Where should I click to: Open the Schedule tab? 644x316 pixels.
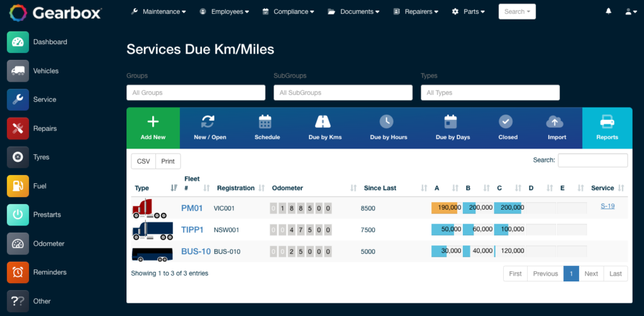pos(267,127)
